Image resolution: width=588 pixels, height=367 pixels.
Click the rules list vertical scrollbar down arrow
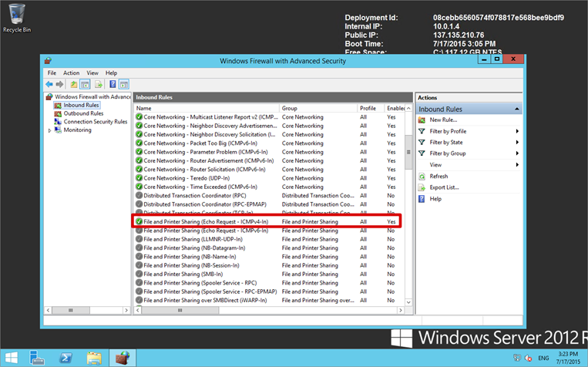408,302
